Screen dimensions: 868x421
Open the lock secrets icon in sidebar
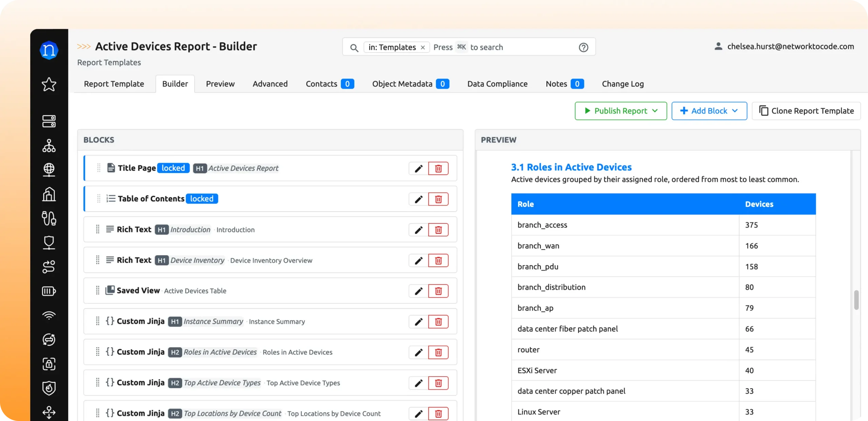[49, 364]
